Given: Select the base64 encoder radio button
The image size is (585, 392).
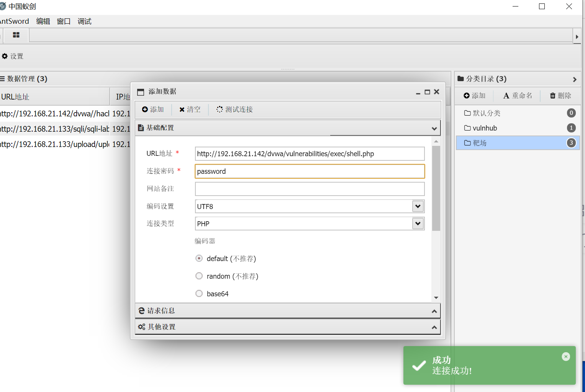Looking at the screenshot, I should click(x=199, y=294).
